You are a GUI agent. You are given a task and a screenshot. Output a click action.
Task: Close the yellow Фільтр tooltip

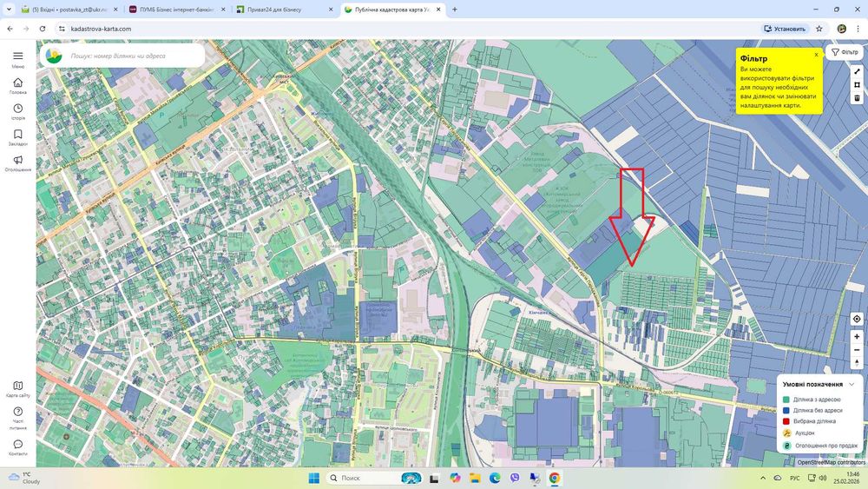pos(816,55)
